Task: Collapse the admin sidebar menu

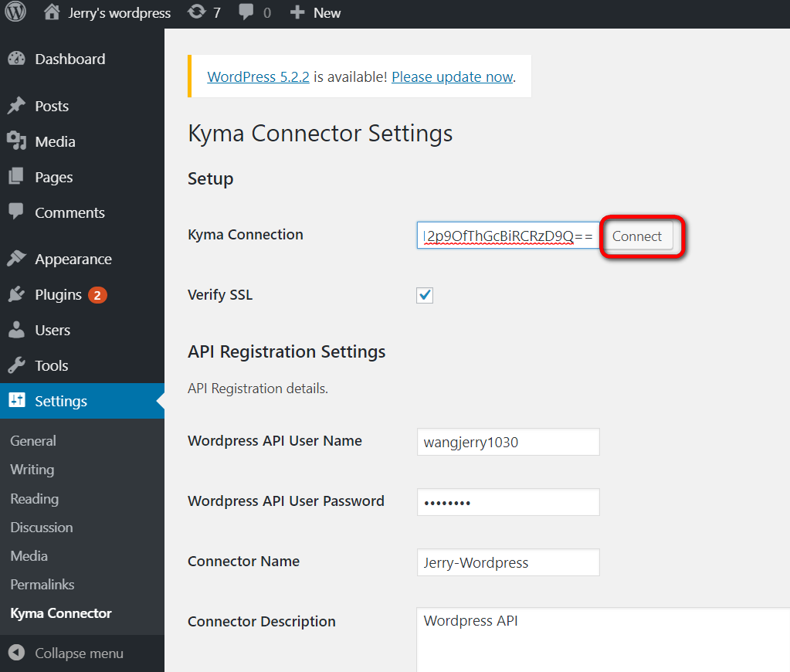Action: 66,653
